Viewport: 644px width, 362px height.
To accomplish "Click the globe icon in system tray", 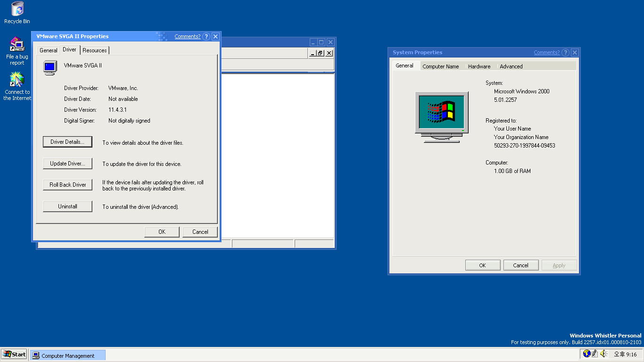I will click(587, 354).
